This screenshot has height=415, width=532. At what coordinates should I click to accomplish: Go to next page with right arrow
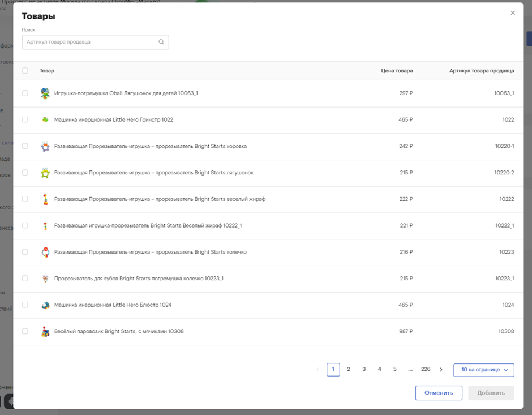(441, 370)
